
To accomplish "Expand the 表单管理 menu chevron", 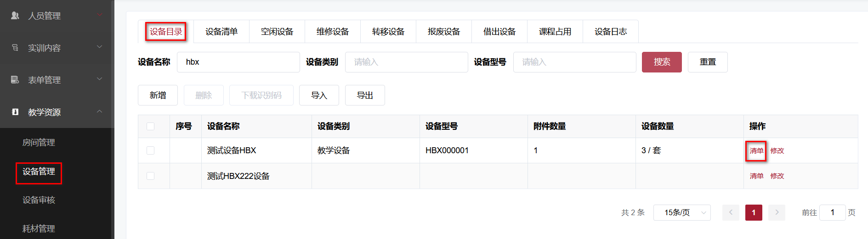I will [x=100, y=79].
